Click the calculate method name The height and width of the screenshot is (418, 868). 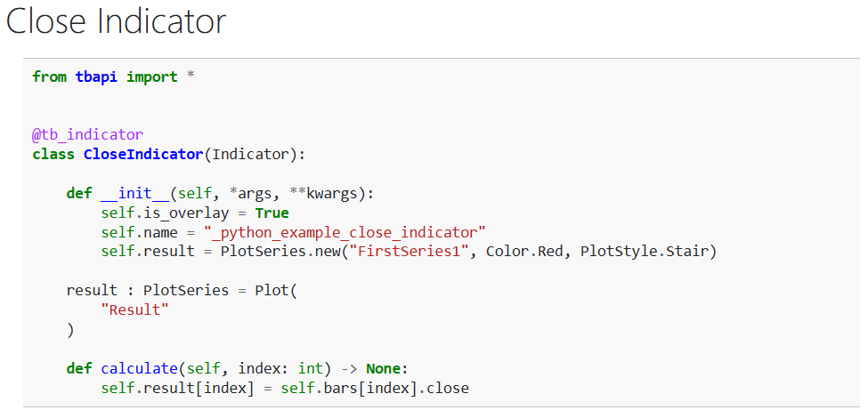[139, 368]
